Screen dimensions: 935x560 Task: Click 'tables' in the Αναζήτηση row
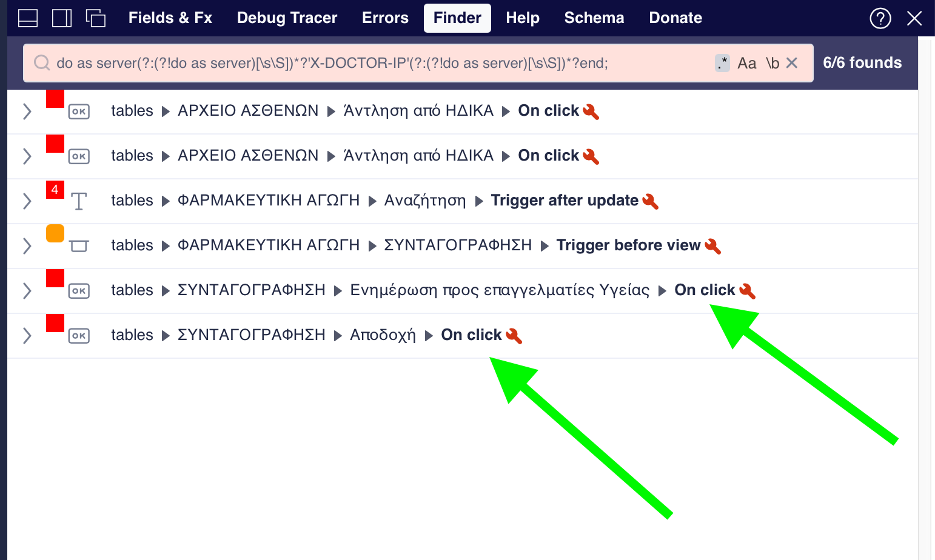click(x=132, y=201)
